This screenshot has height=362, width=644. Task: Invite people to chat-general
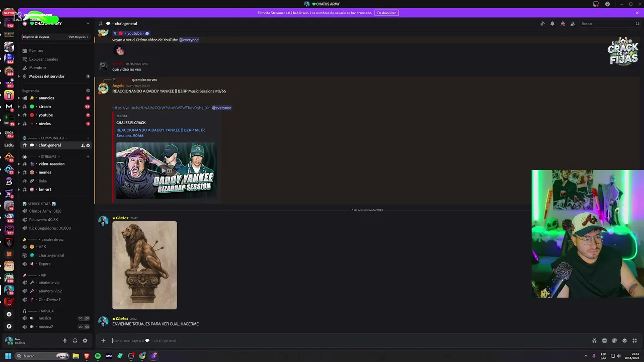coord(83,145)
